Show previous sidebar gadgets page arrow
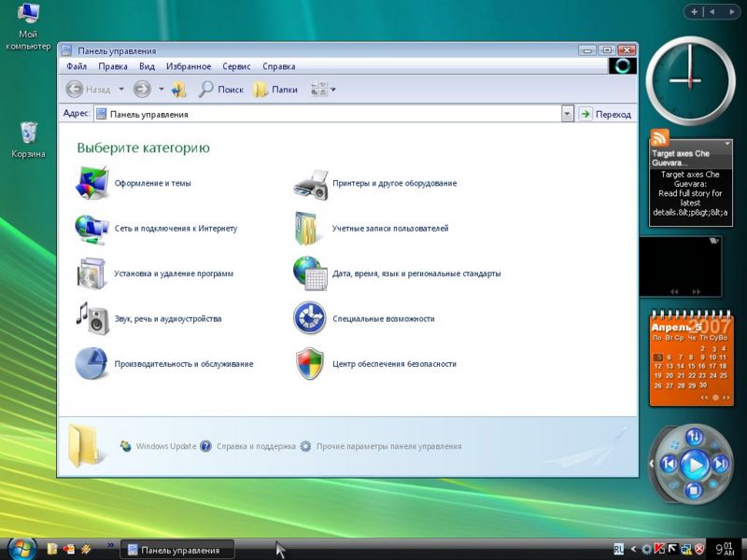 click(x=712, y=12)
